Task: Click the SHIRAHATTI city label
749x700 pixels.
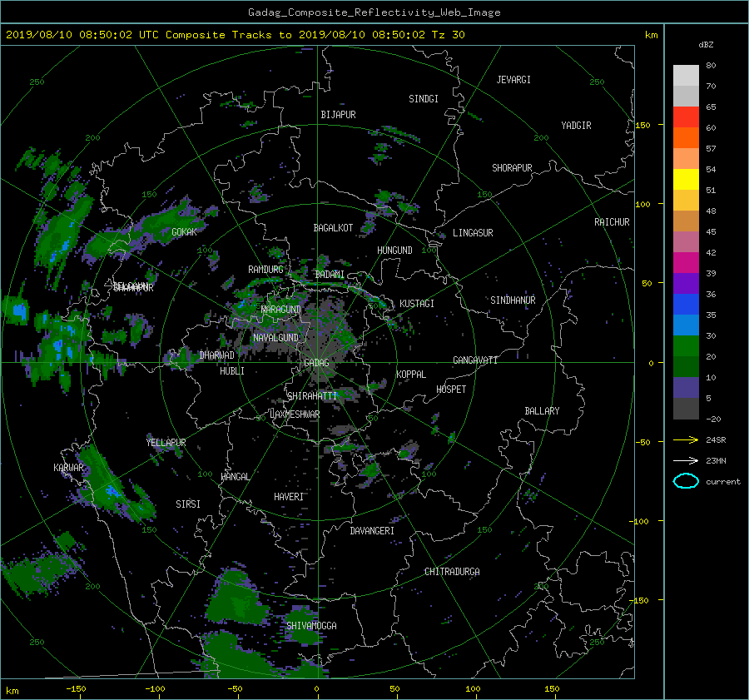Action: tap(312, 395)
